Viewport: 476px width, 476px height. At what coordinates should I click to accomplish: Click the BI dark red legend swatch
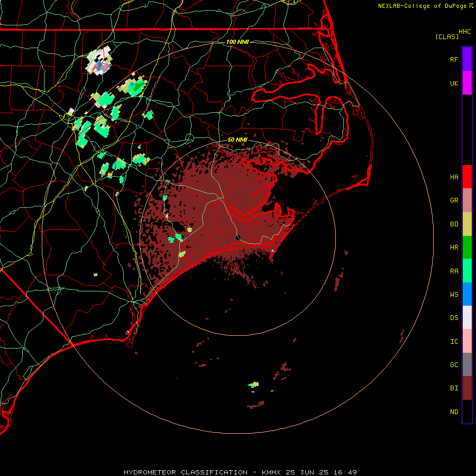coord(467,388)
